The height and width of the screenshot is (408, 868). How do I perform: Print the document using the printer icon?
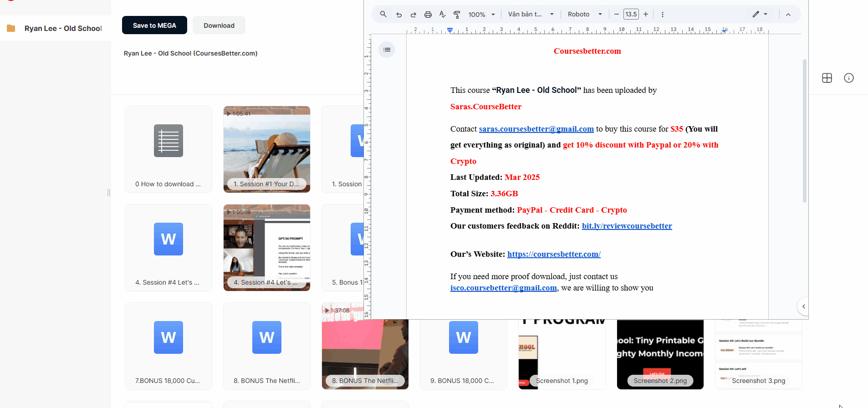pyautogui.click(x=428, y=15)
